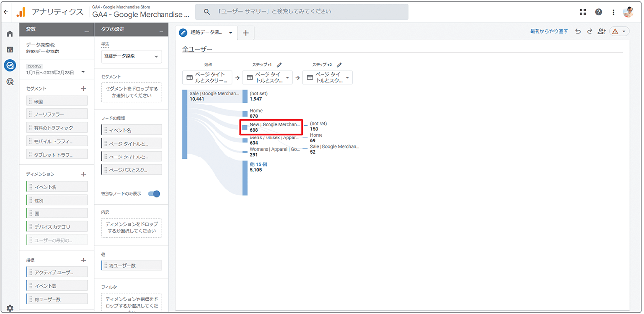Open the ステップ+2 node type dropdown
The image size is (644, 314).
[327, 77]
